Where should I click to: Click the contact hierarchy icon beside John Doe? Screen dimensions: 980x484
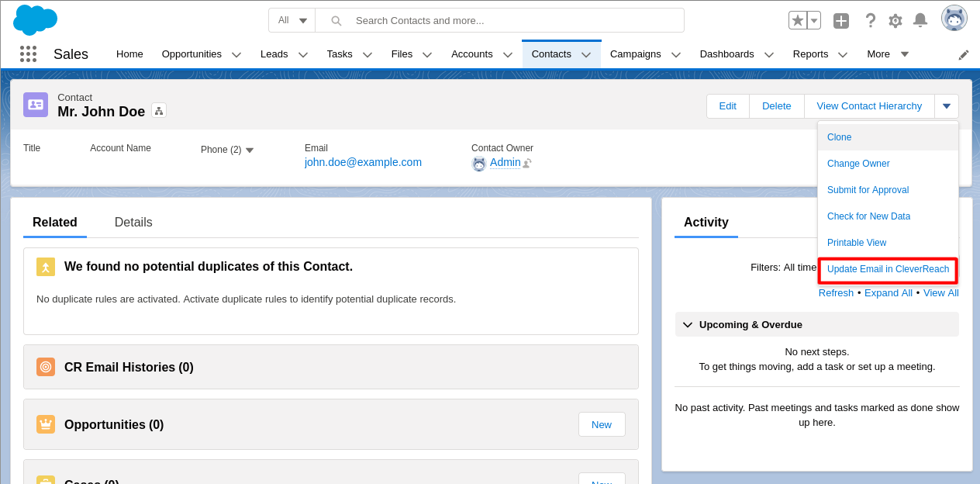[159, 111]
